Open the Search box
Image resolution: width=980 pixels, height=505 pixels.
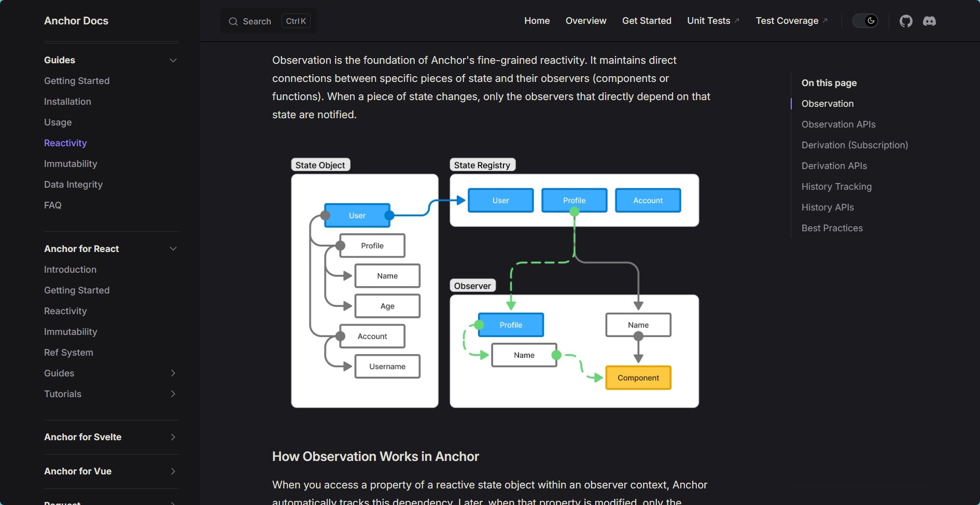(x=269, y=21)
